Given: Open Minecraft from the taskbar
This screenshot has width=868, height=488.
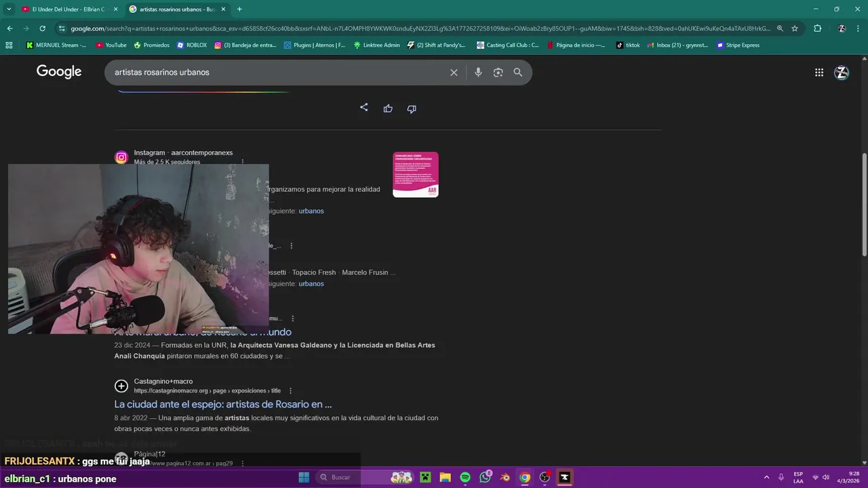Looking at the screenshot, I should pos(425,477).
